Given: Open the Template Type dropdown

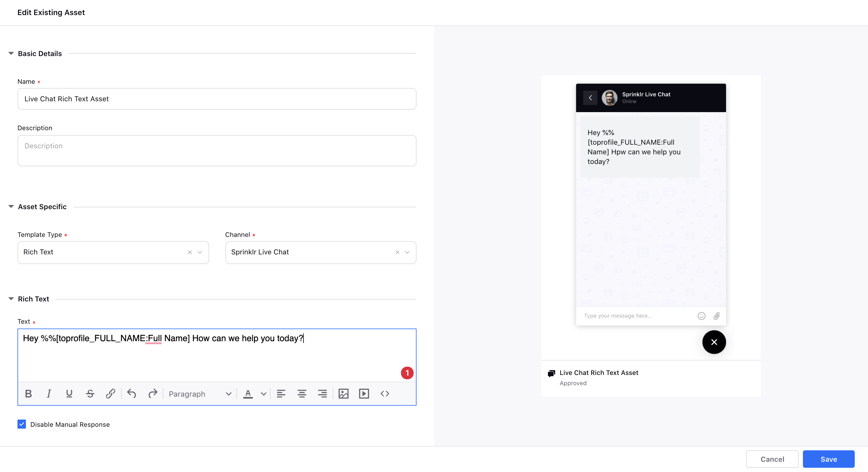Looking at the screenshot, I should [x=200, y=252].
